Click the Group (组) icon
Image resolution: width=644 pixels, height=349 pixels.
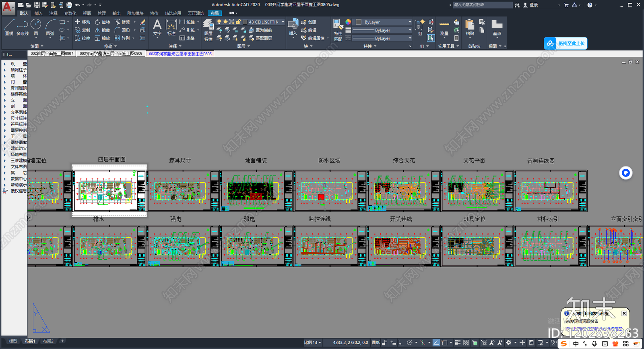click(x=419, y=27)
